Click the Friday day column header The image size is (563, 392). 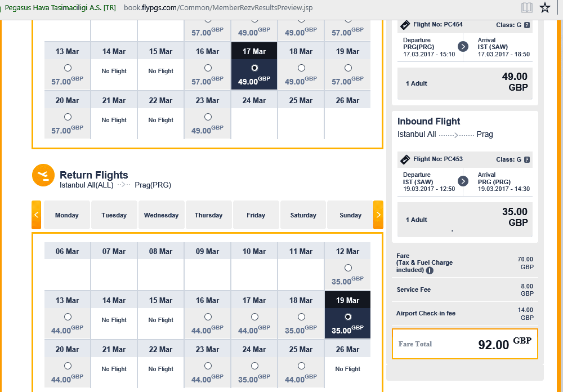256,215
